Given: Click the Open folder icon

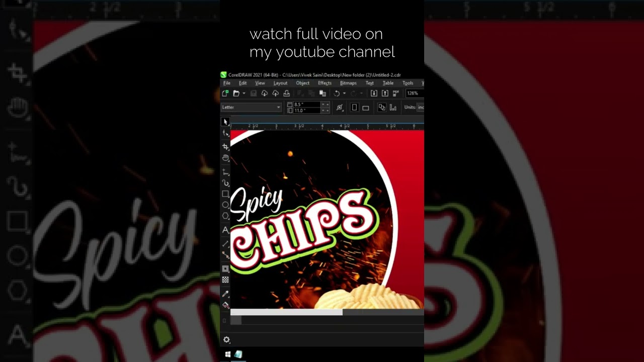Looking at the screenshot, I should click(x=236, y=94).
